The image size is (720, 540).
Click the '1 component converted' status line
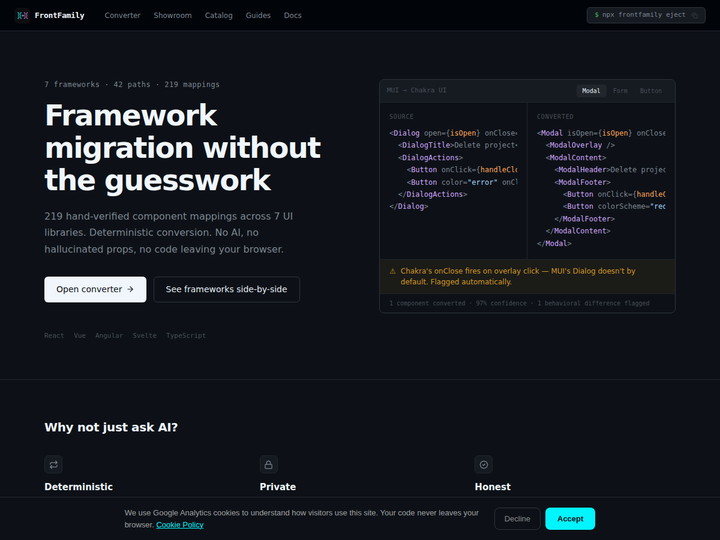pos(519,304)
